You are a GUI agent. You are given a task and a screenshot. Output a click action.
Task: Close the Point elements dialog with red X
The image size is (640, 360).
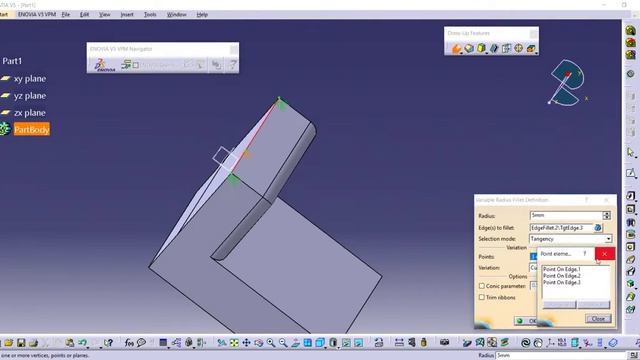604,254
